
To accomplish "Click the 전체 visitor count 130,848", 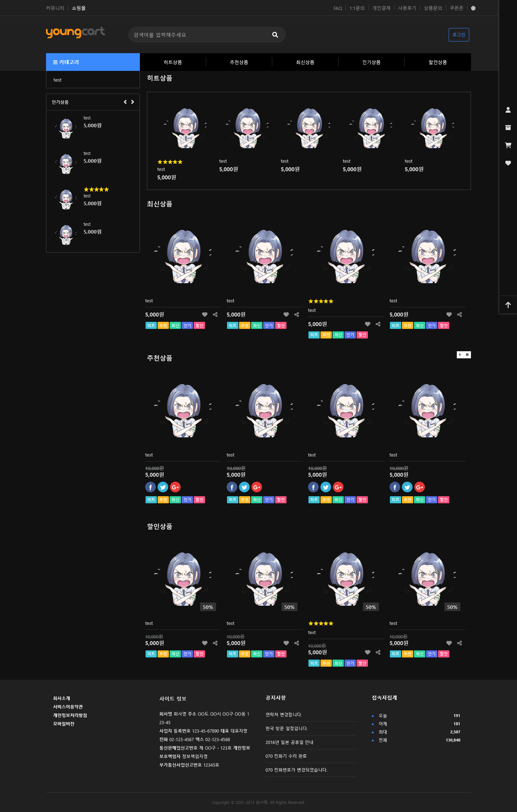I will (x=453, y=740).
